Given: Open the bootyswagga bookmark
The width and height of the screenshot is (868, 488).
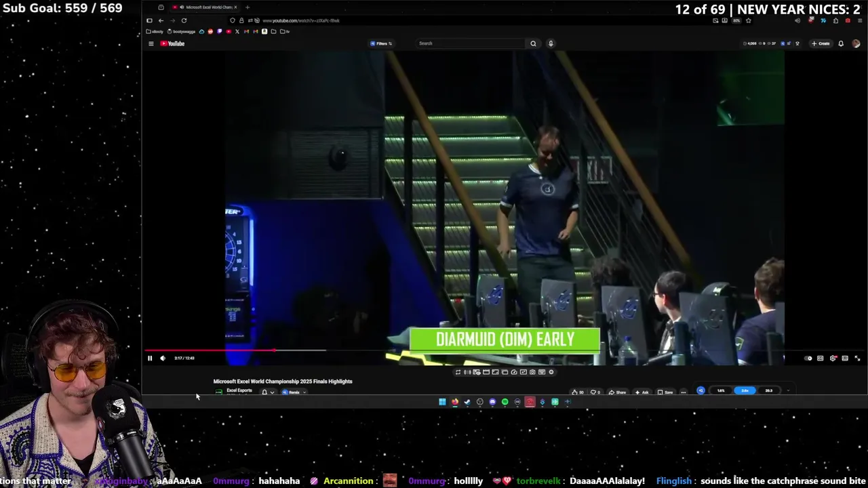Looking at the screenshot, I should point(181,31).
